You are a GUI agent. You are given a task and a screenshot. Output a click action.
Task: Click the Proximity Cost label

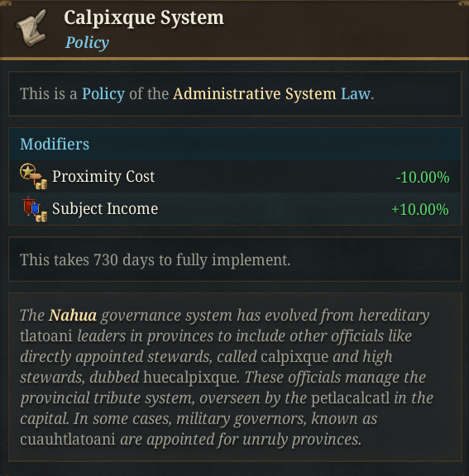tap(103, 176)
